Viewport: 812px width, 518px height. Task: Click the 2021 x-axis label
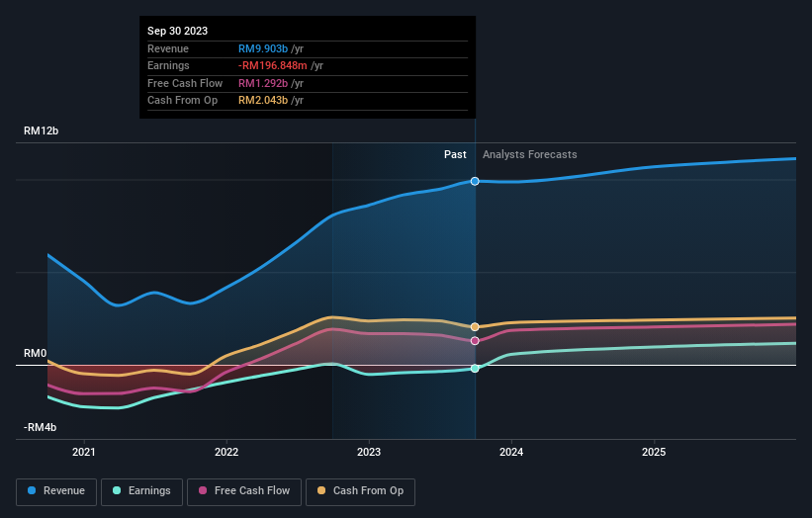[x=84, y=452]
